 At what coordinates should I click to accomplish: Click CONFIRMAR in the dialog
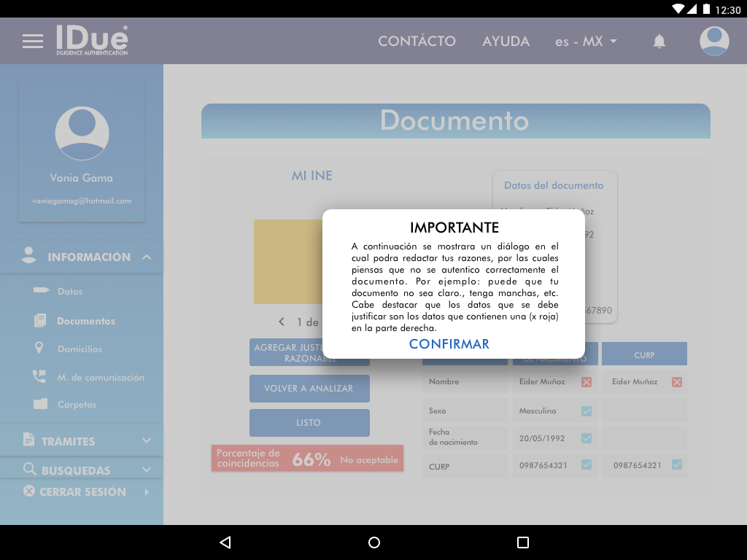tap(449, 344)
